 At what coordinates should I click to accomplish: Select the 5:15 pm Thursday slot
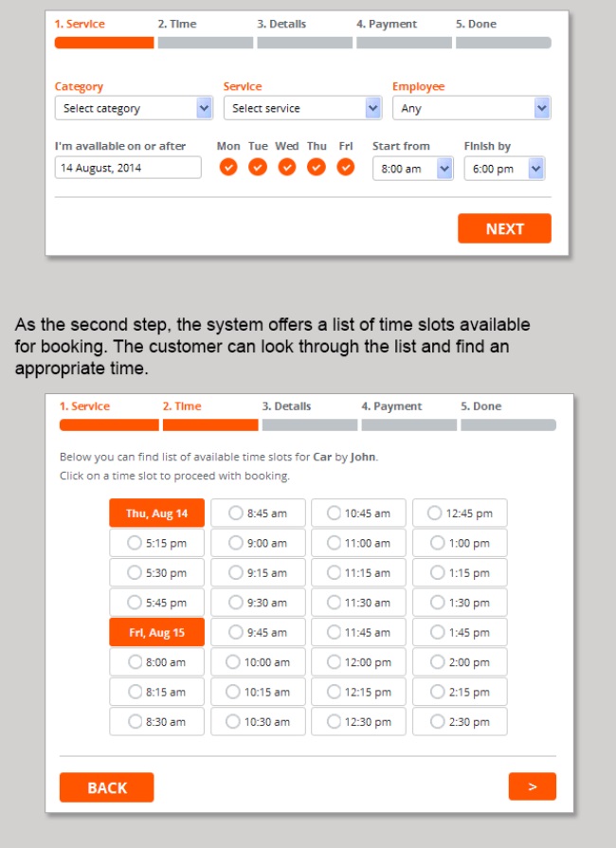(x=156, y=543)
